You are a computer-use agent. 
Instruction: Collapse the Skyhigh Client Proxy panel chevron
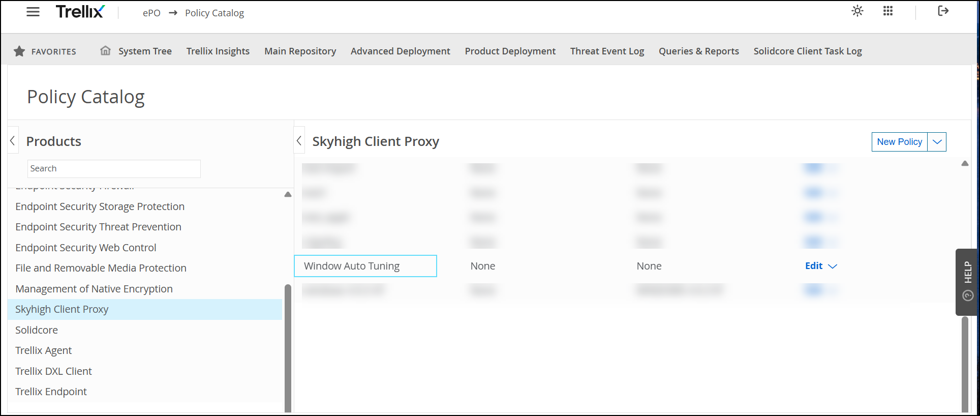299,140
